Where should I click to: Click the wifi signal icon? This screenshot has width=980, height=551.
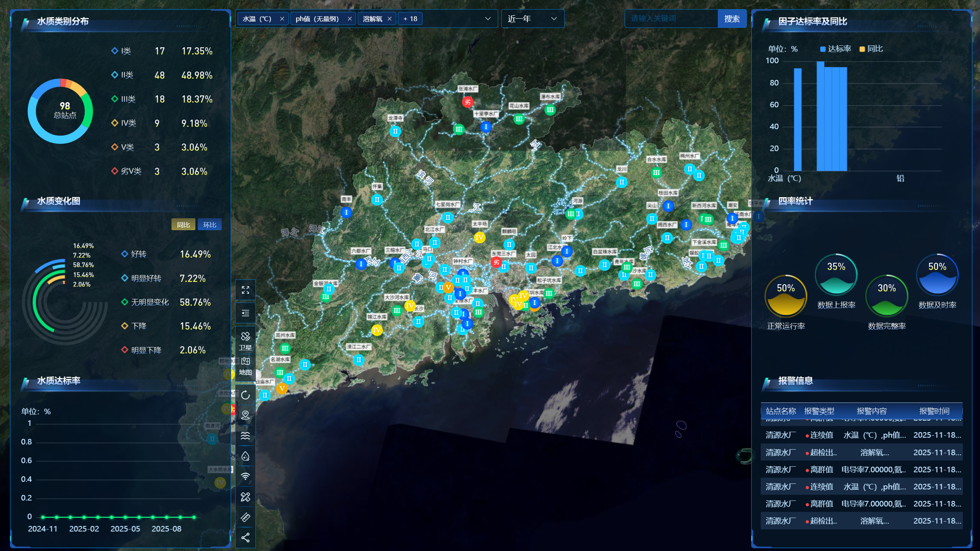pos(245,476)
